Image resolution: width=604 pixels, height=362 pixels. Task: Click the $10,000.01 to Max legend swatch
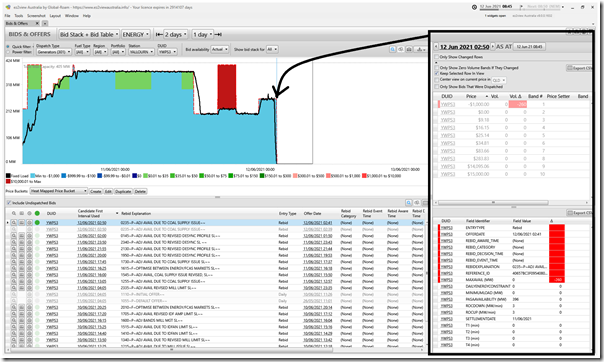coord(8,181)
